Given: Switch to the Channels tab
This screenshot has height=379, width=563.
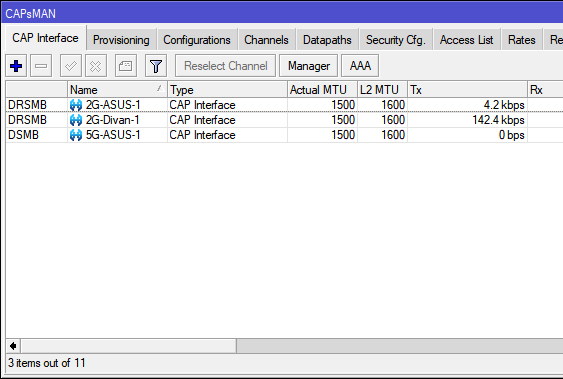Looking at the screenshot, I should [266, 40].
